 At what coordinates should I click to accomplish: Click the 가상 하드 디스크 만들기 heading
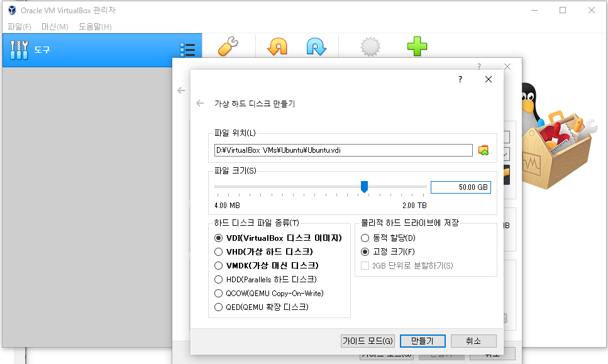(255, 104)
